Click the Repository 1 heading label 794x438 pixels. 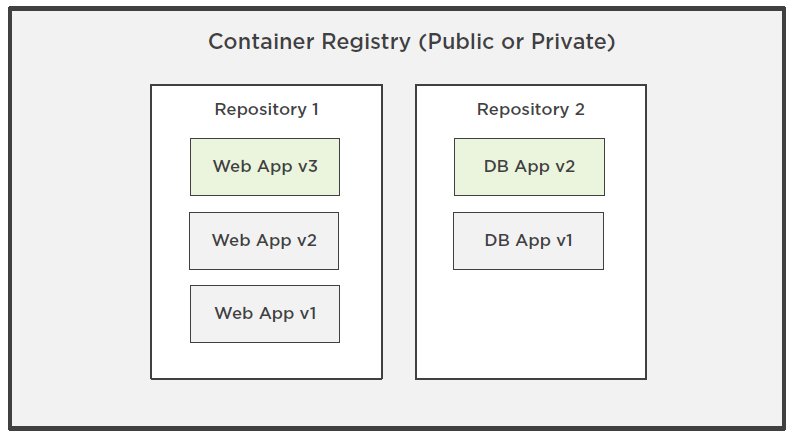click(x=266, y=110)
